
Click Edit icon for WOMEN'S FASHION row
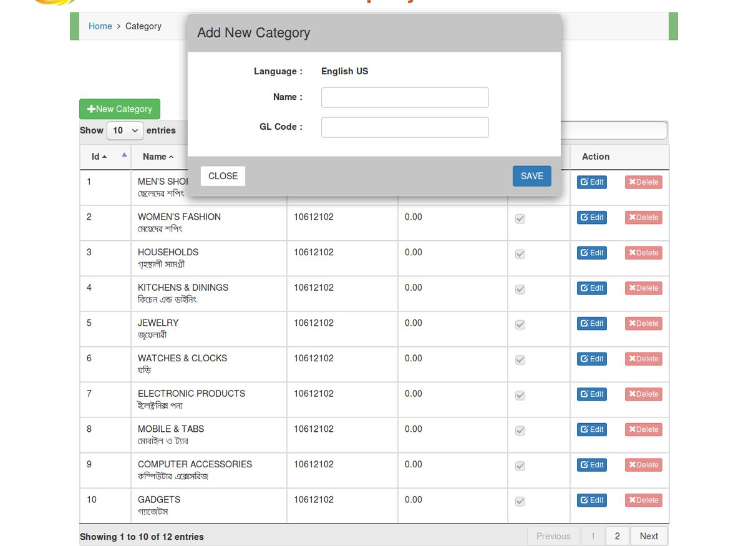pyautogui.click(x=591, y=218)
